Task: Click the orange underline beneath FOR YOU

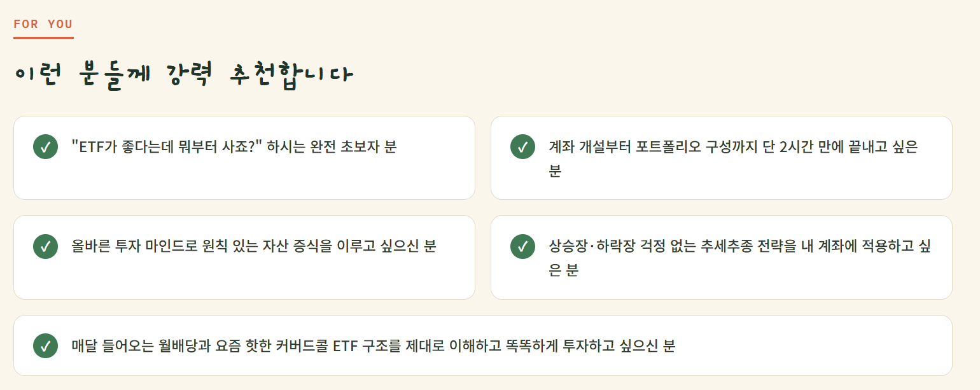Action: point(43,38)
